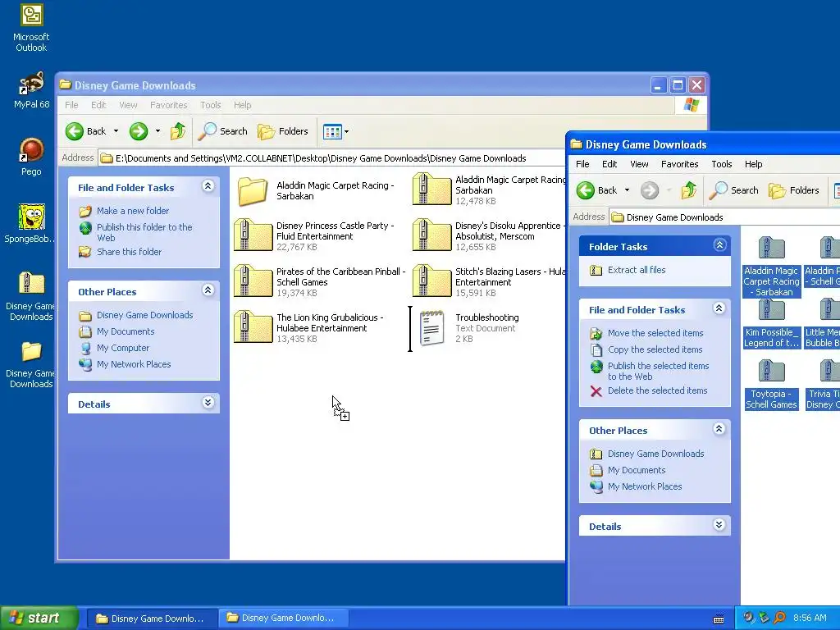The width and height of the screenshot is (840, 630).
Task: Expand Details panel in front window
Action: click(719, 525)
